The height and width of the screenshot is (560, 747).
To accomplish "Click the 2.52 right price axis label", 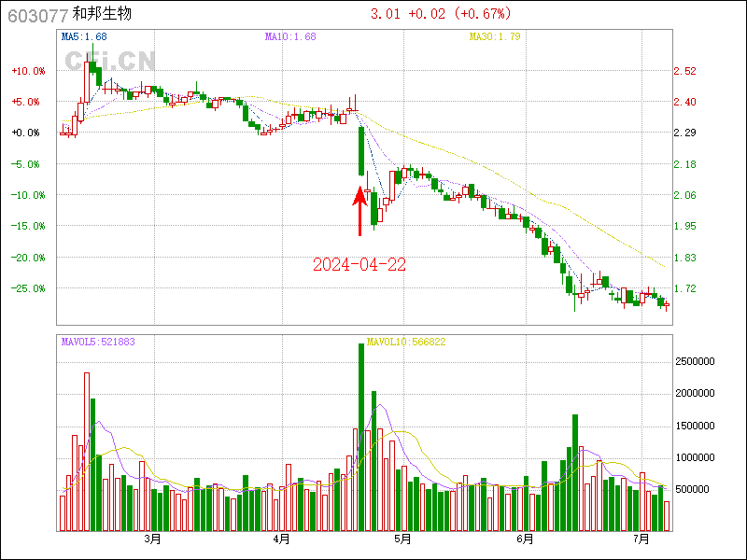I will coord(685,71).
